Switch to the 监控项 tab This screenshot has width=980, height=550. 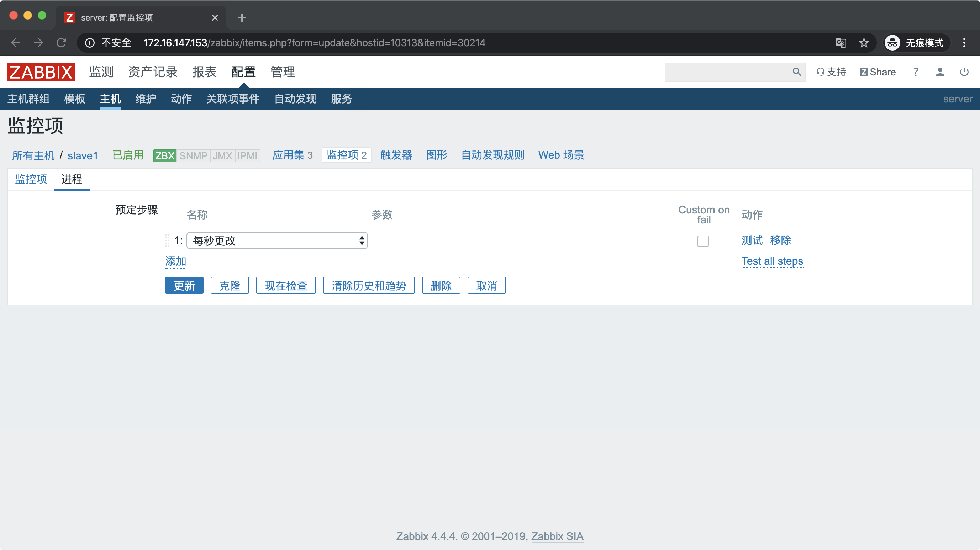coord(31,179)
